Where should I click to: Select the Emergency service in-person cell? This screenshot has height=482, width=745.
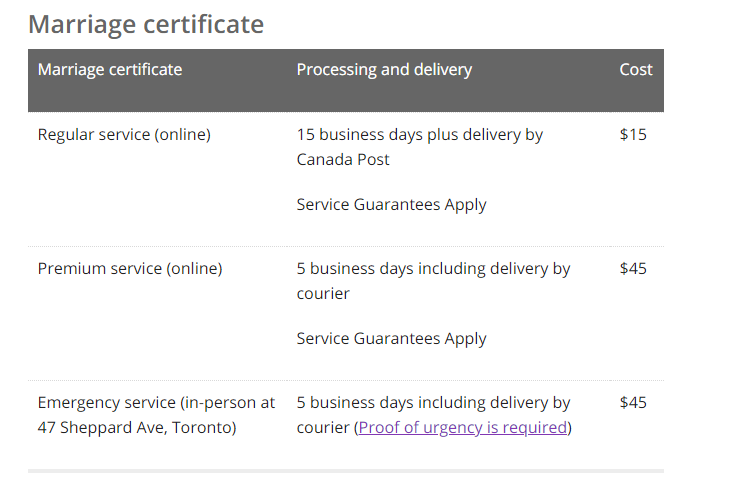pos(156,415)
